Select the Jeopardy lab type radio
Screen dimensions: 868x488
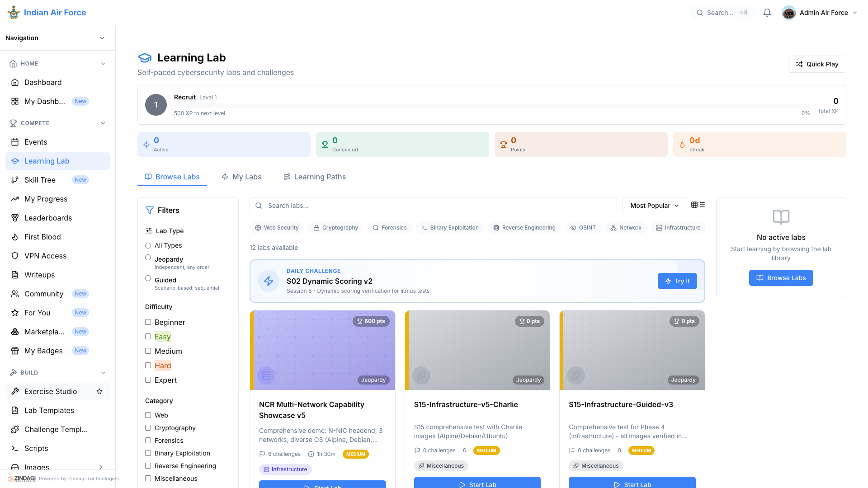pyautogui.click(x=148, y=258)
